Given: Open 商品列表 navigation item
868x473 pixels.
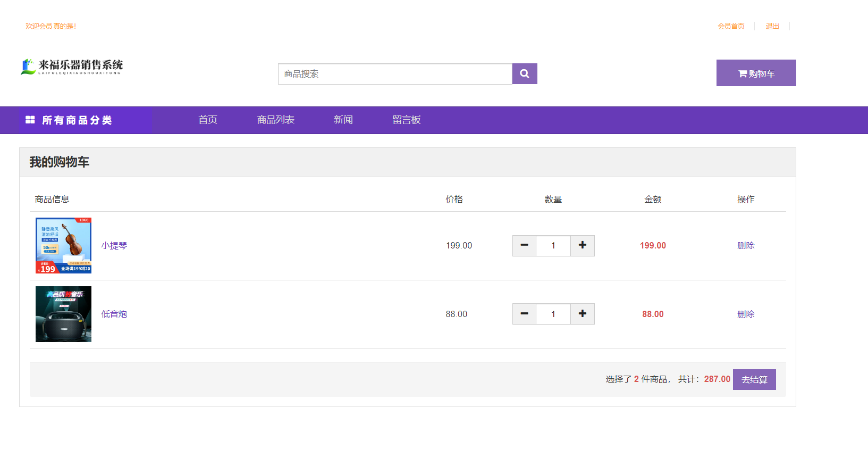Looking at the screenshot, I should coord(275,120).
